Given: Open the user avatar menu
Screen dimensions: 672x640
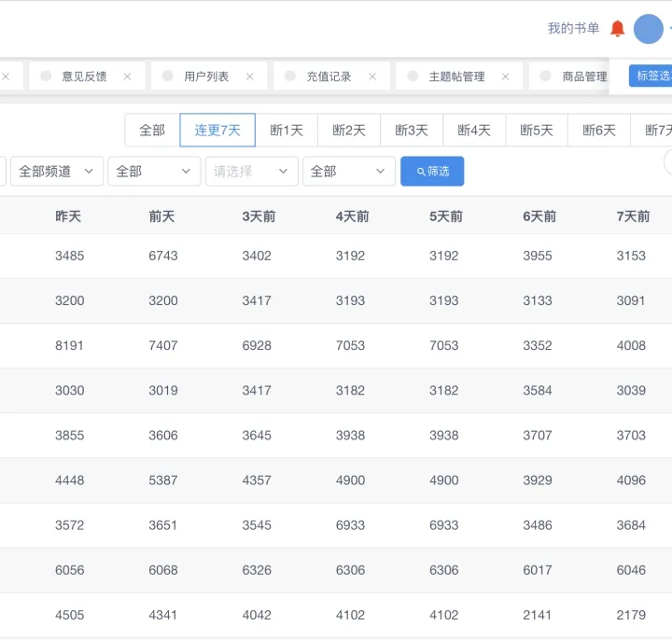Looking at the screenshot, I should coord(648,29).
